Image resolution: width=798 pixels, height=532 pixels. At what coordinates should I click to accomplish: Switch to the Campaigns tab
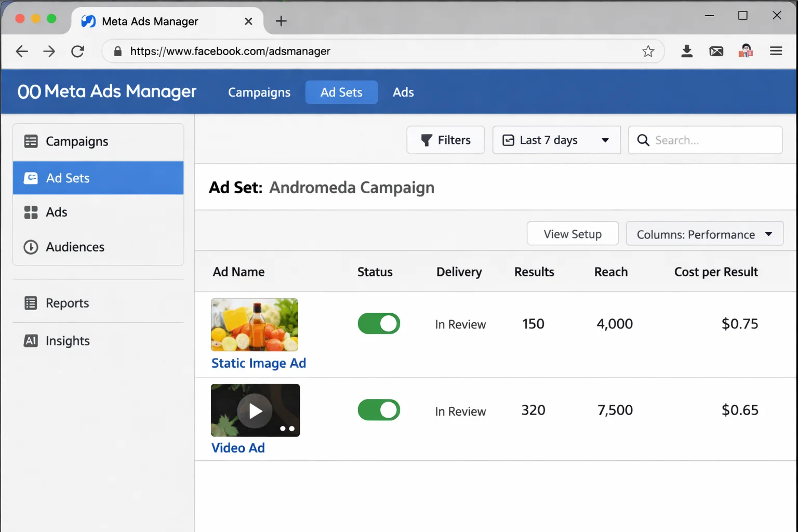[259, 92]
